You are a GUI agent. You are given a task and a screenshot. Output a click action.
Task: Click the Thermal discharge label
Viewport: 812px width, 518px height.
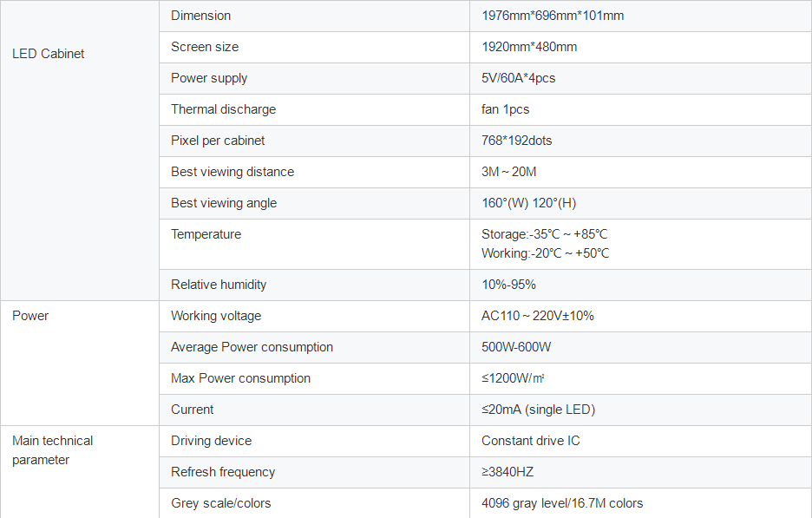(x=223, y=109)
